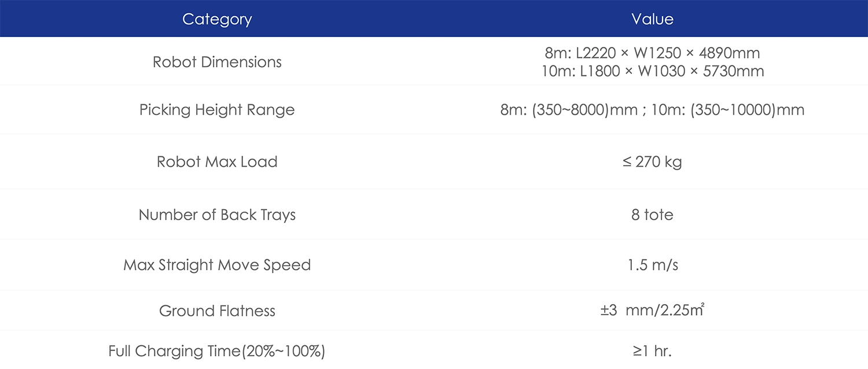Select the Max Straight Move Speed label
The height and width of the screenshot is (369, 868).
217,265
